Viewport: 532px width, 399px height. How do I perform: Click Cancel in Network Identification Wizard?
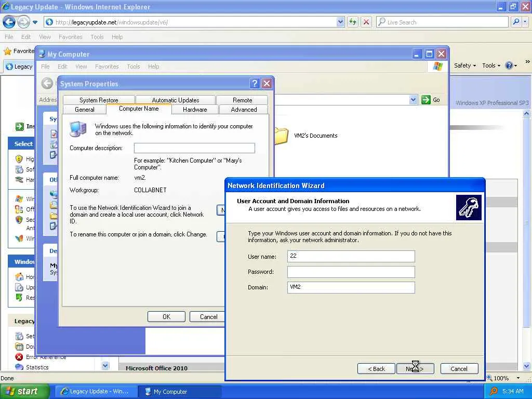pos(459,368)
